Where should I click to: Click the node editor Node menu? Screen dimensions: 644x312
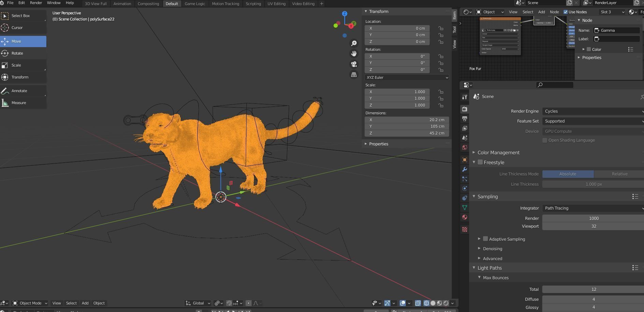554,12
